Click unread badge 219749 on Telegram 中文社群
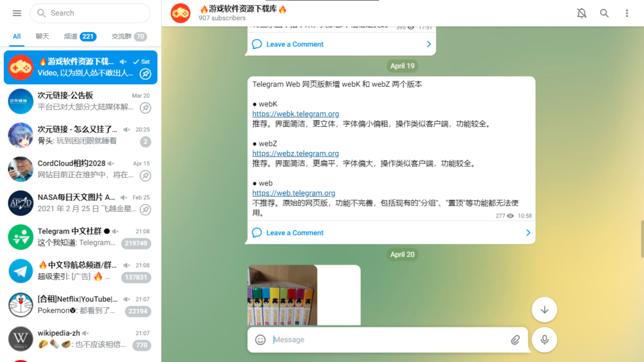The height and width of the screenshot is (362, 644). (136, 243)
